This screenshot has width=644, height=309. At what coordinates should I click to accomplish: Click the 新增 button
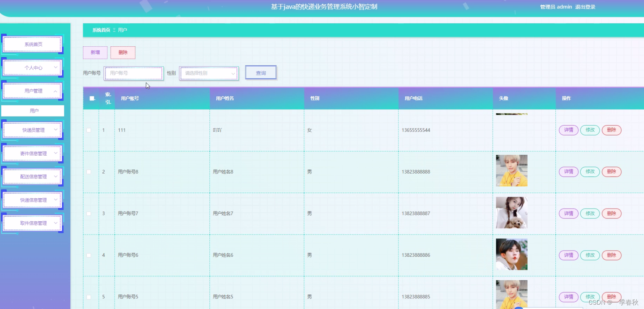click(95, 53)
